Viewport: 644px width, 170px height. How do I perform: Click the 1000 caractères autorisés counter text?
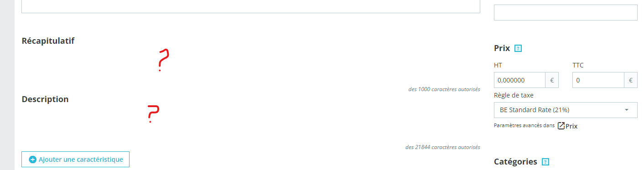click(444, 89)
